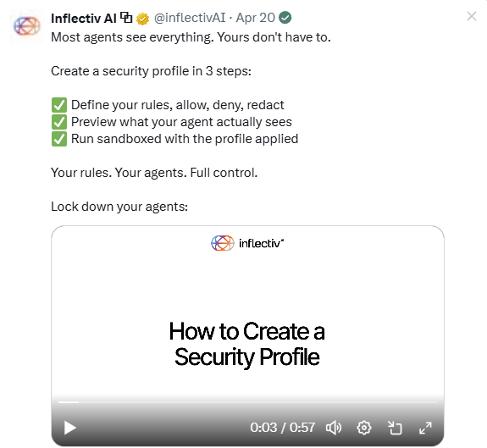Click the gold verified badge
Screen dimensions: 487x448
(x=142, y=19)
